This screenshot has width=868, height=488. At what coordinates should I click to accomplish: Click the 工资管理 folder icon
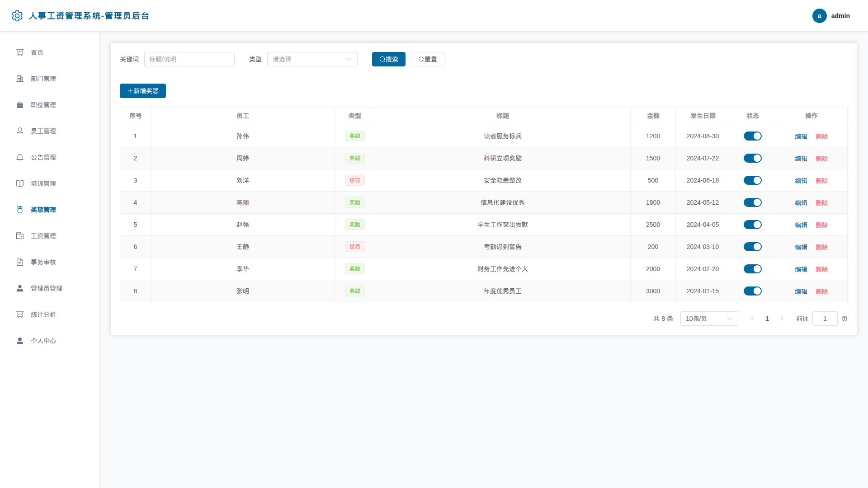(x=20, y=236)
